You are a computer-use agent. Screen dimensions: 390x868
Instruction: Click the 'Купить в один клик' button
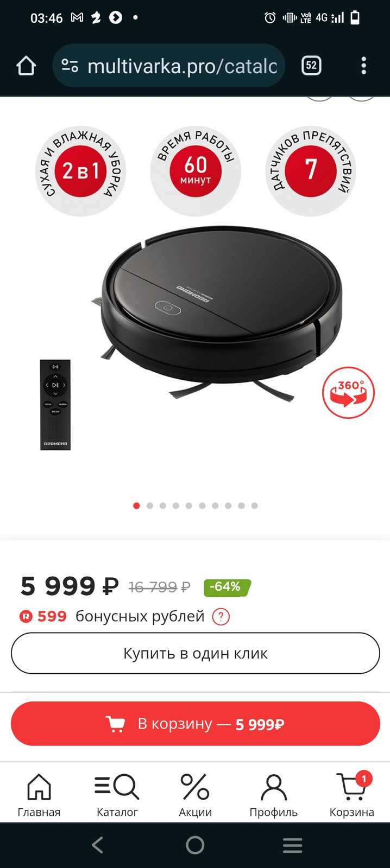click(195, 653)
